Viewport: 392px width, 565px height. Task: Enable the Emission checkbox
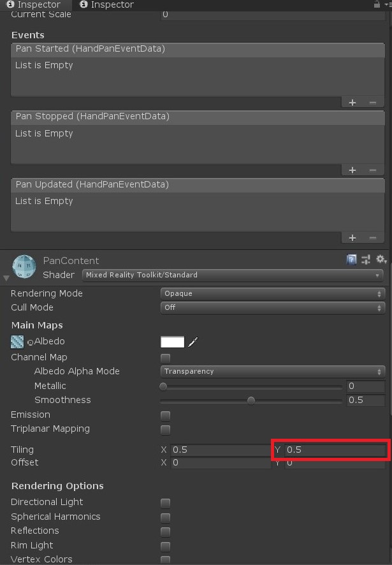165,416
